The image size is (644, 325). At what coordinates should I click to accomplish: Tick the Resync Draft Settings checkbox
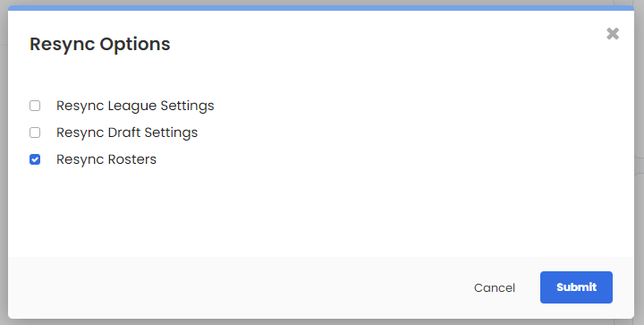(35, 133)
